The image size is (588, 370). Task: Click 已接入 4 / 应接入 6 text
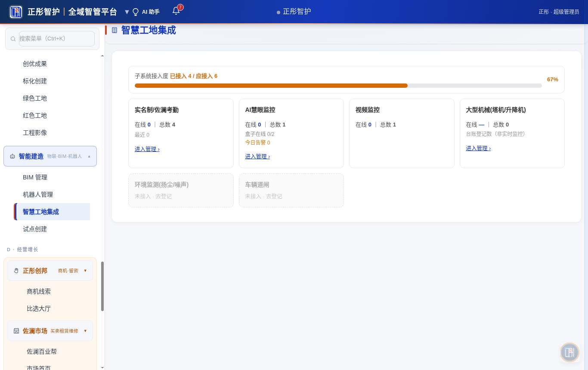tap(194, 76)
